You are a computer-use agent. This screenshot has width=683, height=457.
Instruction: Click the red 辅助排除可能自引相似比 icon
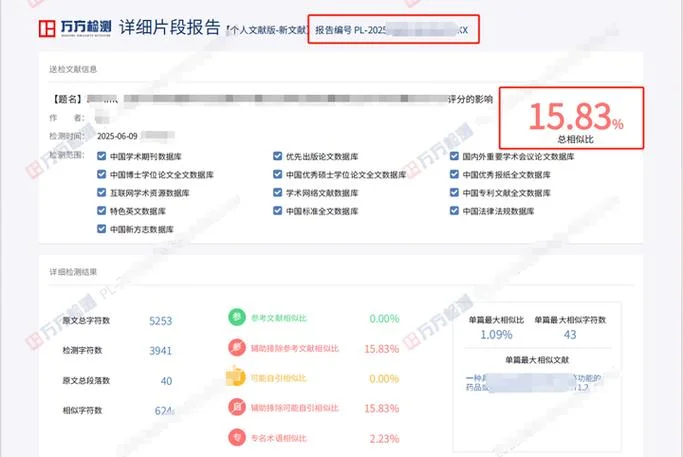[237, 407]
